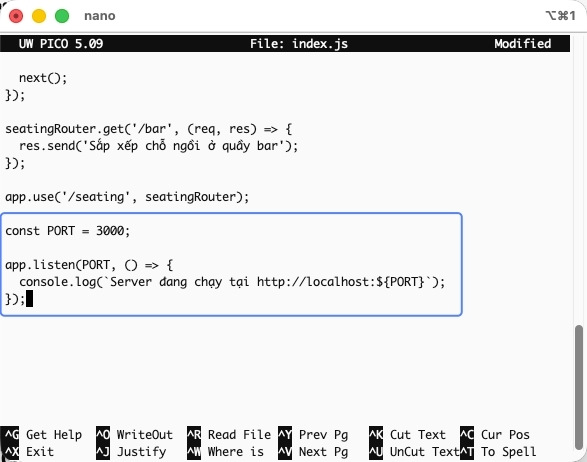Viewport: 587px width, 462px height.
Task: Click ^K Cut Text command
Action: (x=407, y=435)
